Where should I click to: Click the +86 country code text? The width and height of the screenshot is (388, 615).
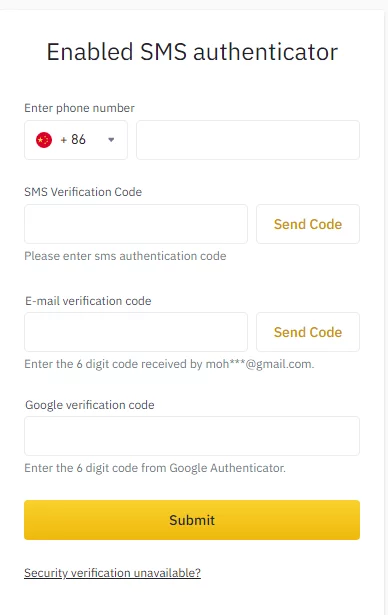(73, 140)
